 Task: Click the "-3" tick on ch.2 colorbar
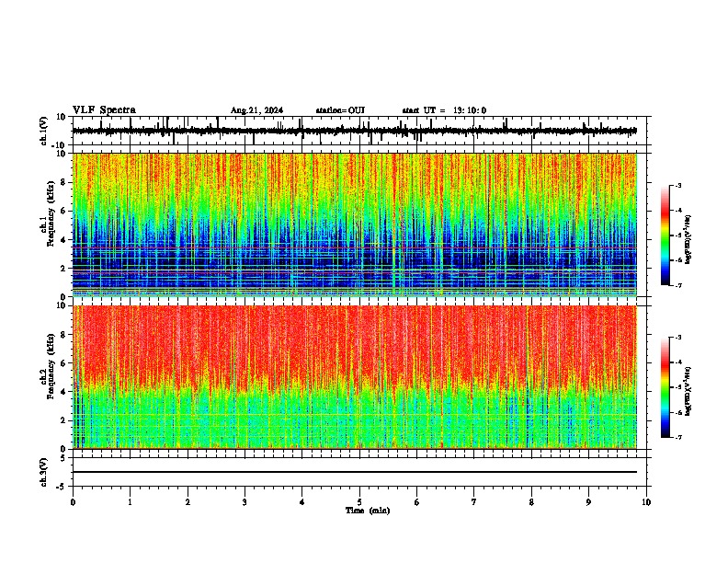(678, 338)
